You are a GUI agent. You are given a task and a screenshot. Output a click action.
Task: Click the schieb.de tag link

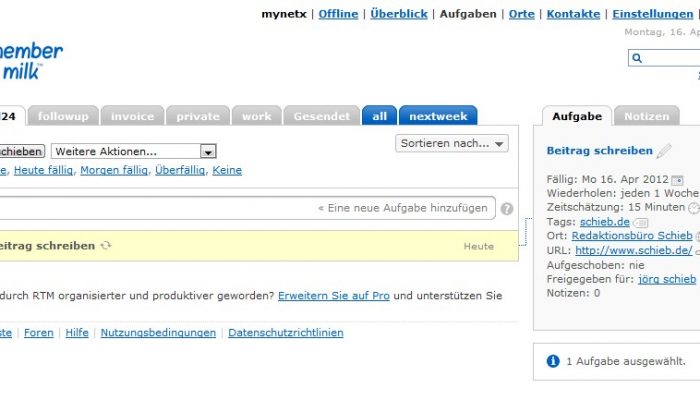pos(604,222)
